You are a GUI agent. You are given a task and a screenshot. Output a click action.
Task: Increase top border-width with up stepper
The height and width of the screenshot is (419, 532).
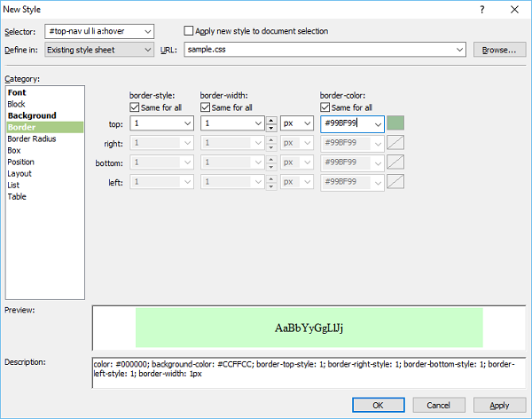pyautogui.click(x=271, y=120)
